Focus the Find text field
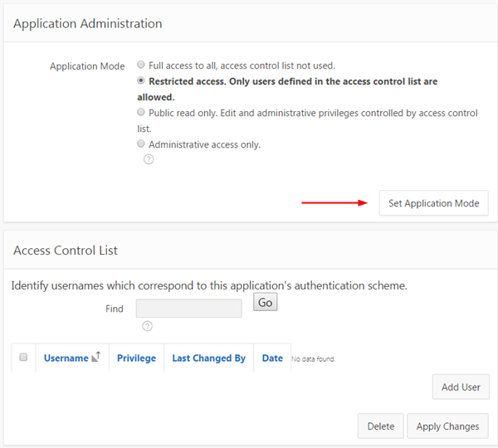Viewport: 498px width, 448px height. click(x=188, y=309)
